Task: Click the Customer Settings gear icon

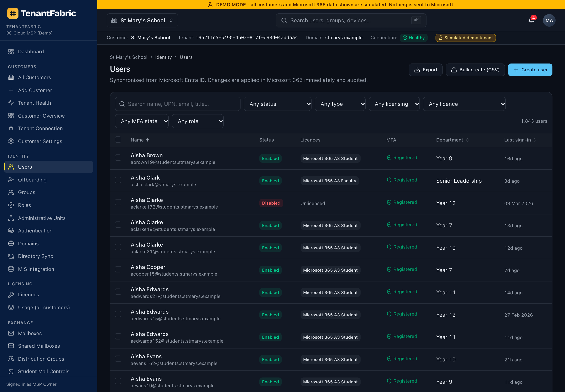Action: tap(11, 141)
